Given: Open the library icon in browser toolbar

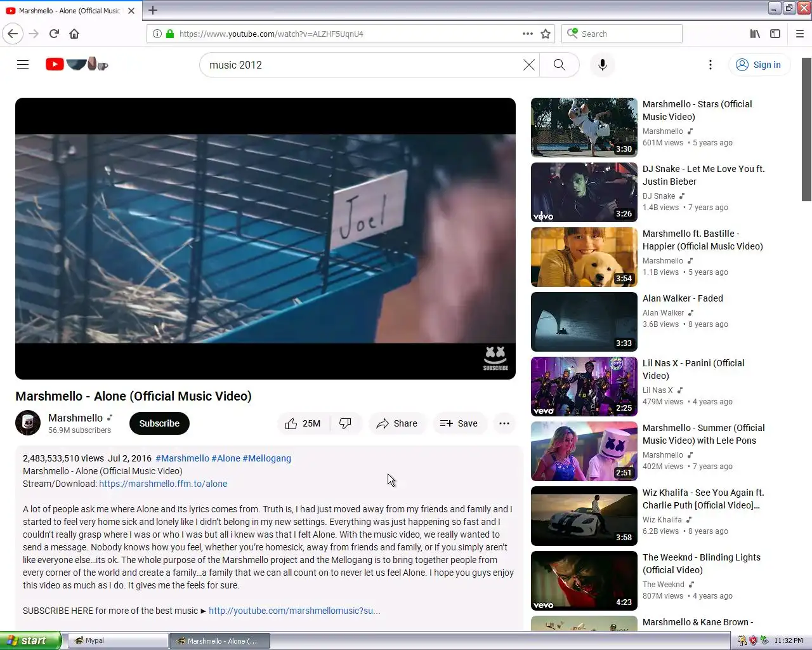Looking at the screenshot, I should (755, 34).
